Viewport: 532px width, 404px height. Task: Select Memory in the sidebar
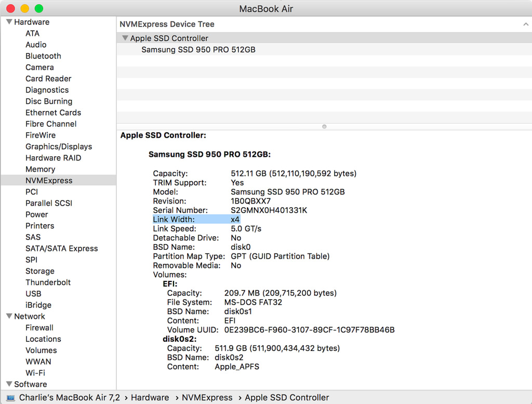click(x=41, y=169)
